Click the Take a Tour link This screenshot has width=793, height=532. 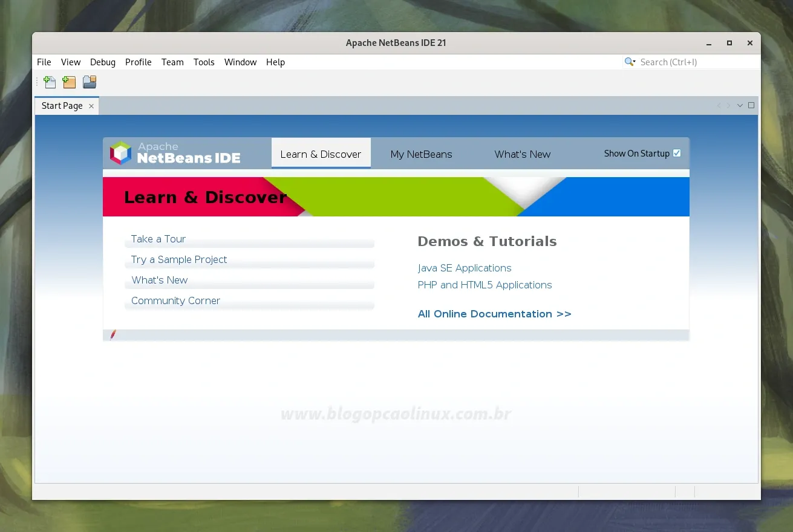[x=158, y=239]
